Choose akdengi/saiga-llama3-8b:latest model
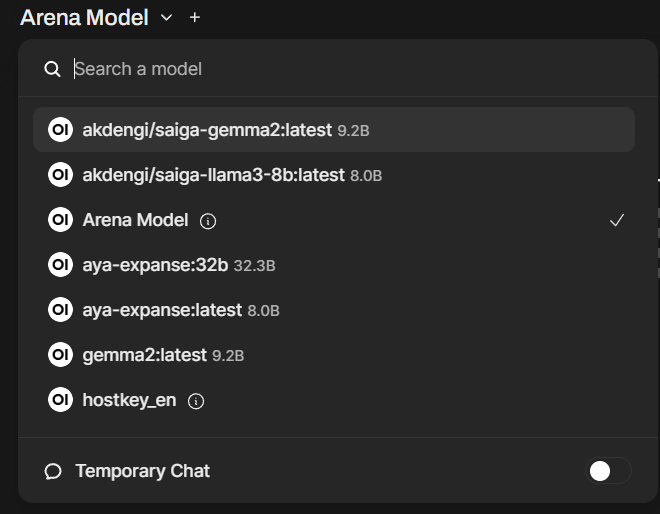The width and height of the screenshot is (660, 514). [x=213, y=175]
